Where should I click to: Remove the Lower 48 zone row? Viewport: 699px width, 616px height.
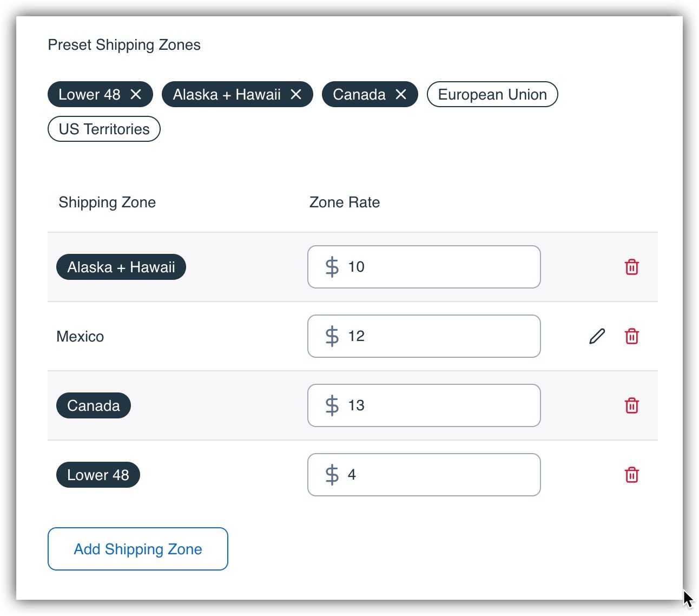click(631, 475)
